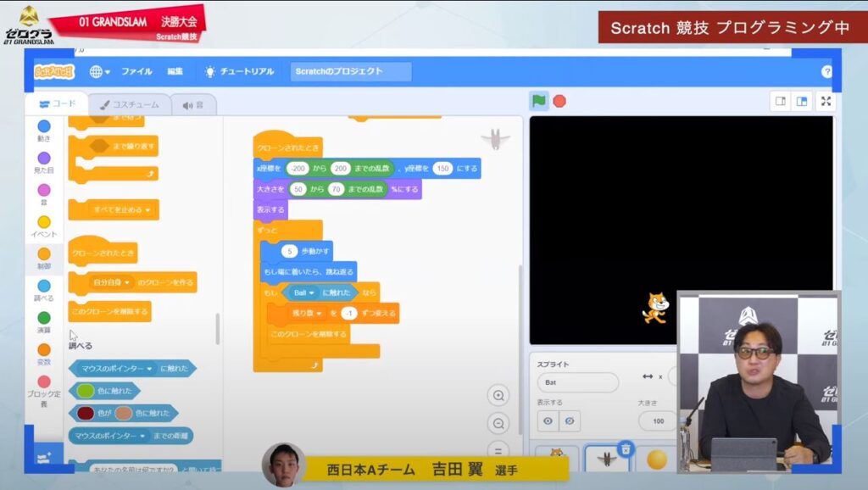Set sprite to visible with eye icon

click(x=548, y=420)
